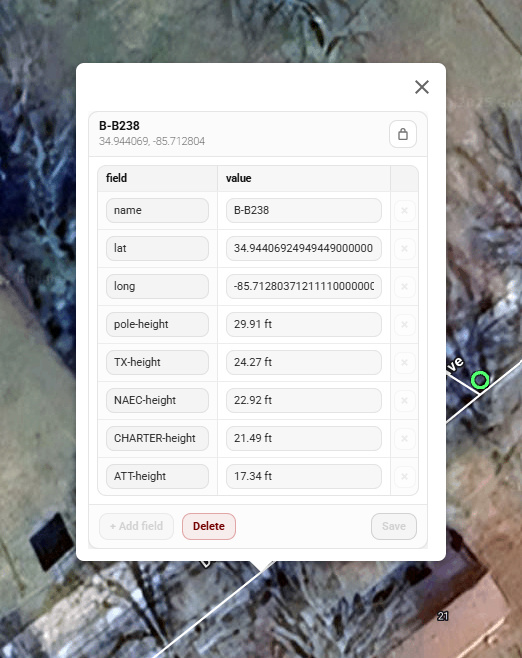This screenshot has height=658, width=522.
Task: Edit the 17.34 ft value
Action: click(x=304, y=476)
